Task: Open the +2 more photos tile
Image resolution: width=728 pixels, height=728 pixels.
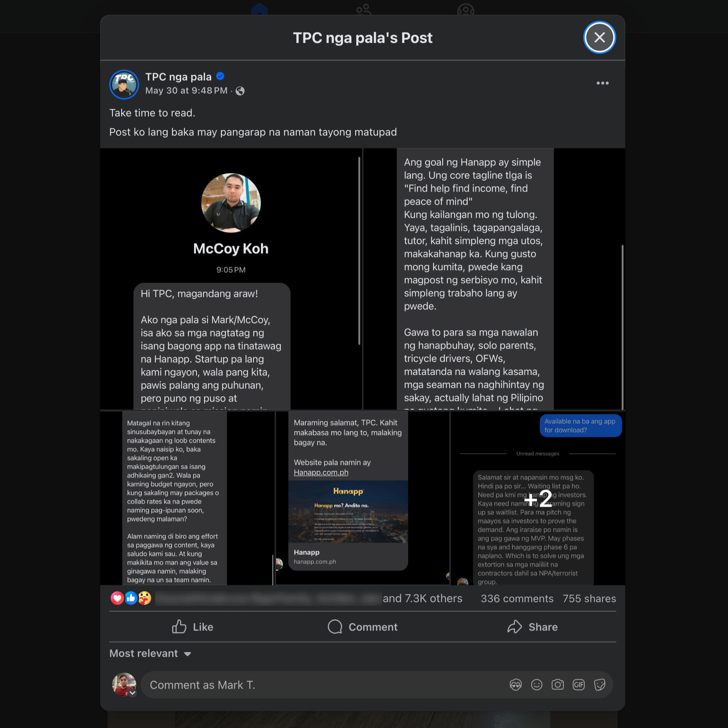Action: 538,498
